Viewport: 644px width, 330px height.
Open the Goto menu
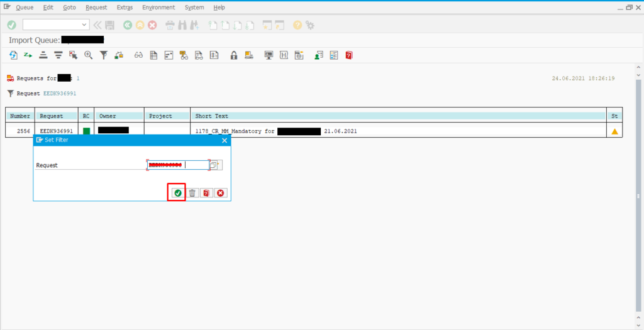(70, 8)
